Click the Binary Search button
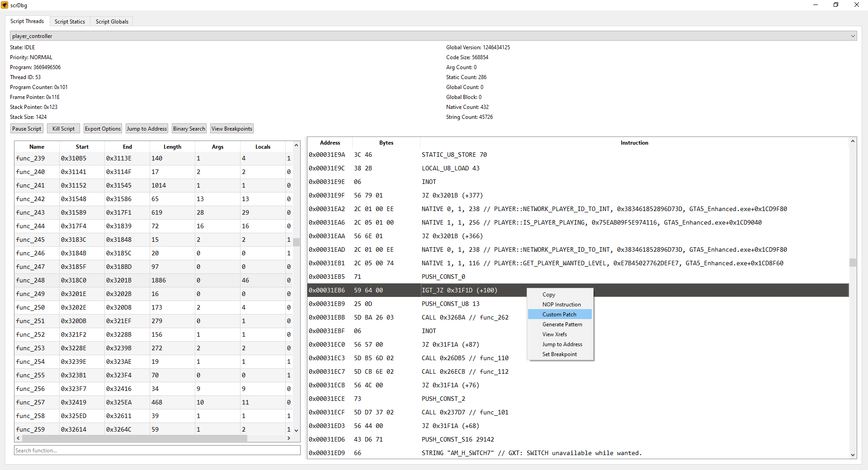This screenshot has height=470, width=868. (189, 129)
